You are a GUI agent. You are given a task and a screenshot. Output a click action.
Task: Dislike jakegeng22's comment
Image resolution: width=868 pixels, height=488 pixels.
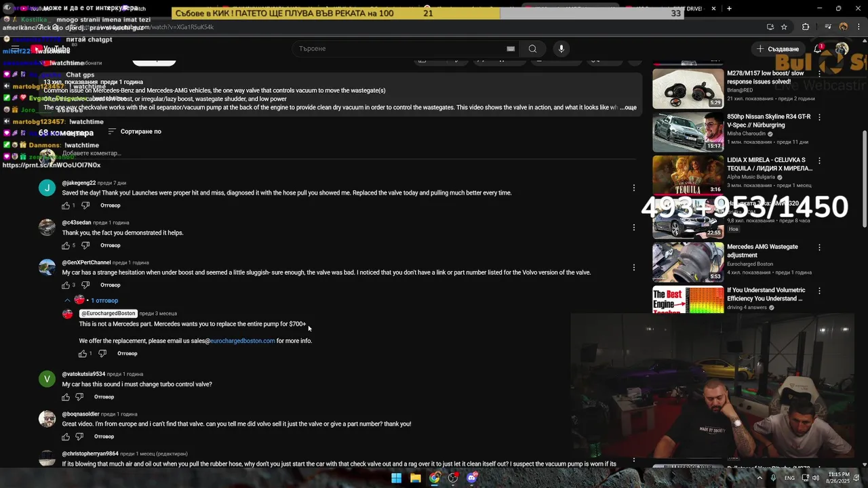coord(85,205)
